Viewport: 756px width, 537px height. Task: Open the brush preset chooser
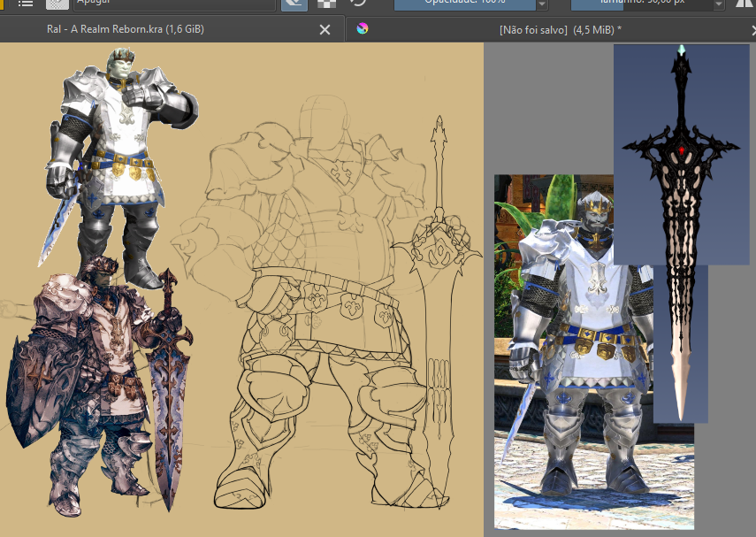(x=57, y=4)
